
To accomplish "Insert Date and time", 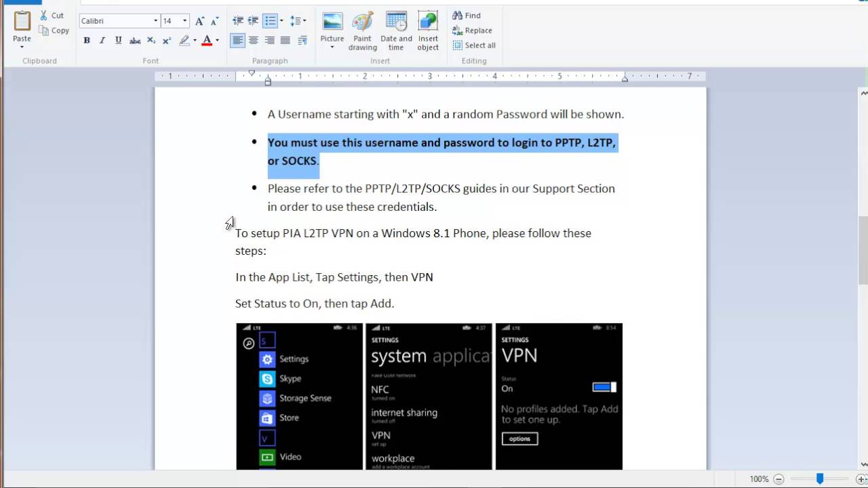I will coord(396,31).
